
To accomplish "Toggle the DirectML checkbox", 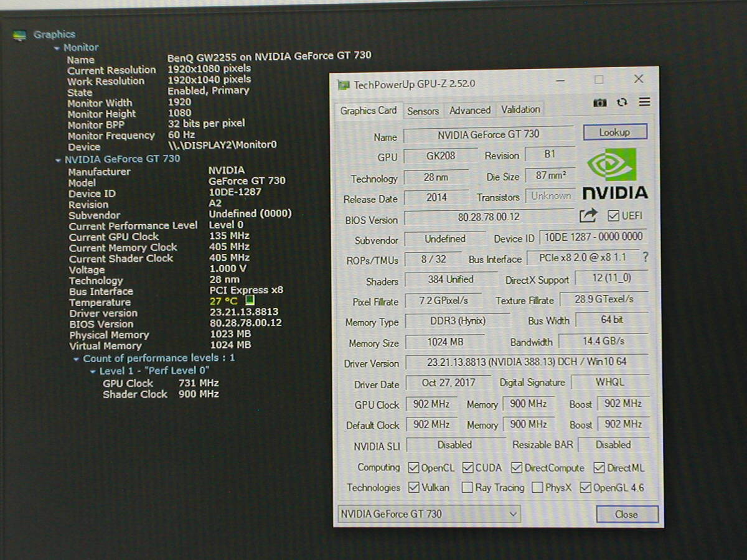I will click(599, 468).
